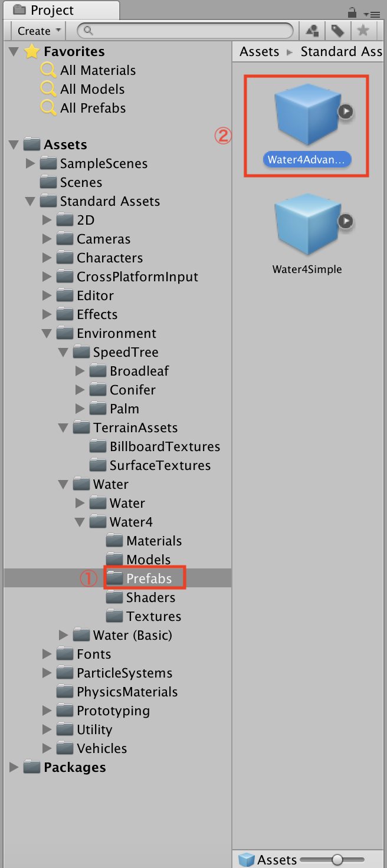Click Standard Assets in the breadcrumb path

pyautogui.click(x=341, y=51)
